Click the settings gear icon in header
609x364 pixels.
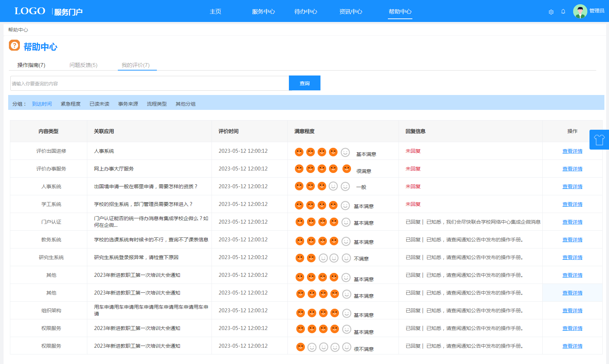551,12
